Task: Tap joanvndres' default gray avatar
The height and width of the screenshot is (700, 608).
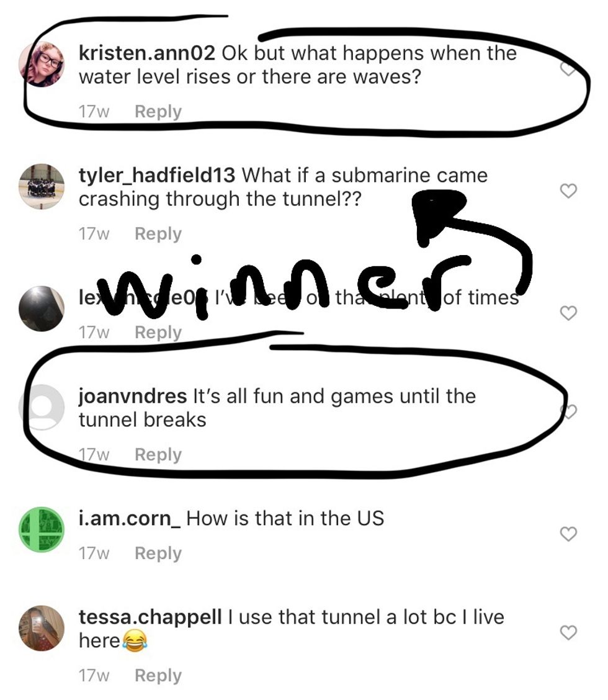Action: (x=42, y=407)
